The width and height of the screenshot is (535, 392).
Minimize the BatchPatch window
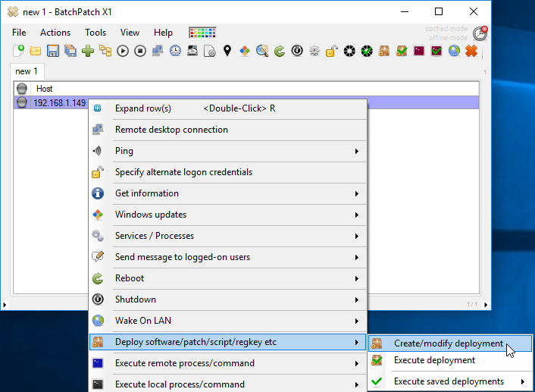(405, 11)
